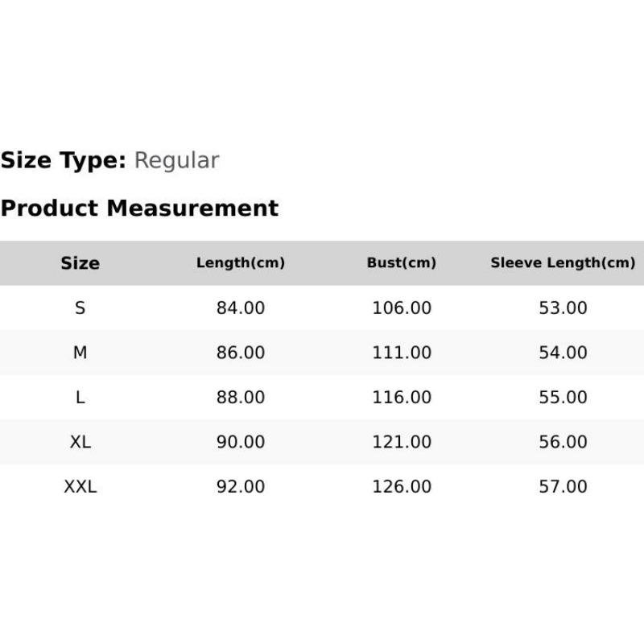This screenshot has width=644, height=644.
Task: Click the Size column header
Action: pos(80,263)
